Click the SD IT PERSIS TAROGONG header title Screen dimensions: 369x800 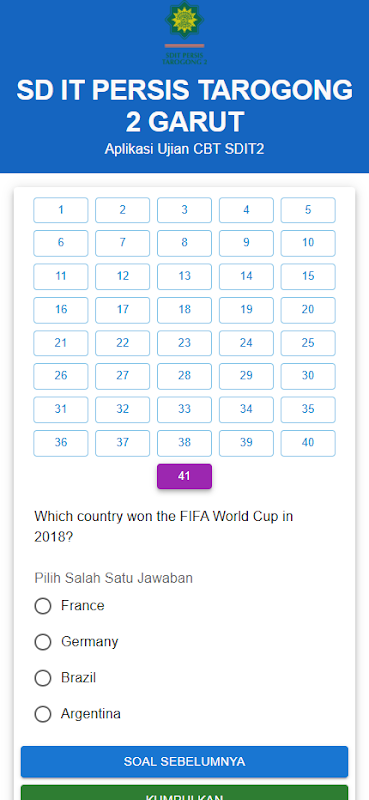pyautogui.click(x=184, y=106)
